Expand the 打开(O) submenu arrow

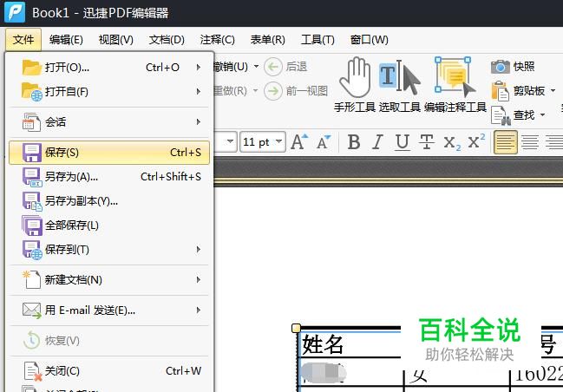[x=198, y=67]
